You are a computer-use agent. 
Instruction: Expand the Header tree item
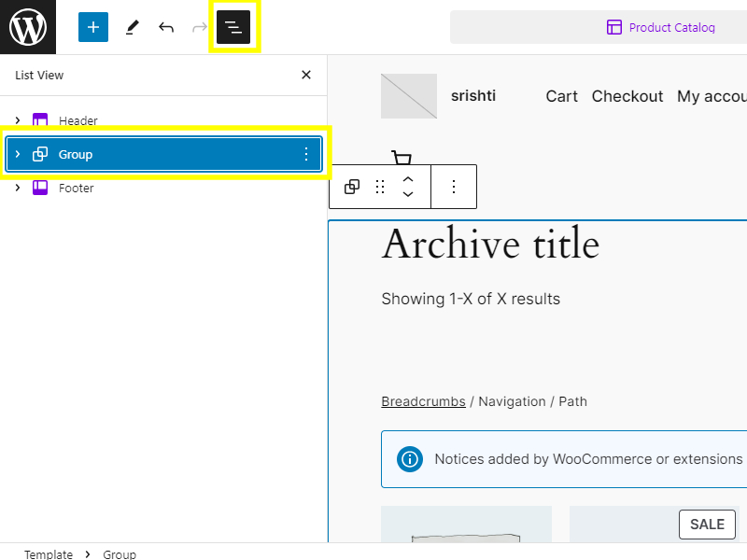[x=18, y=120]
